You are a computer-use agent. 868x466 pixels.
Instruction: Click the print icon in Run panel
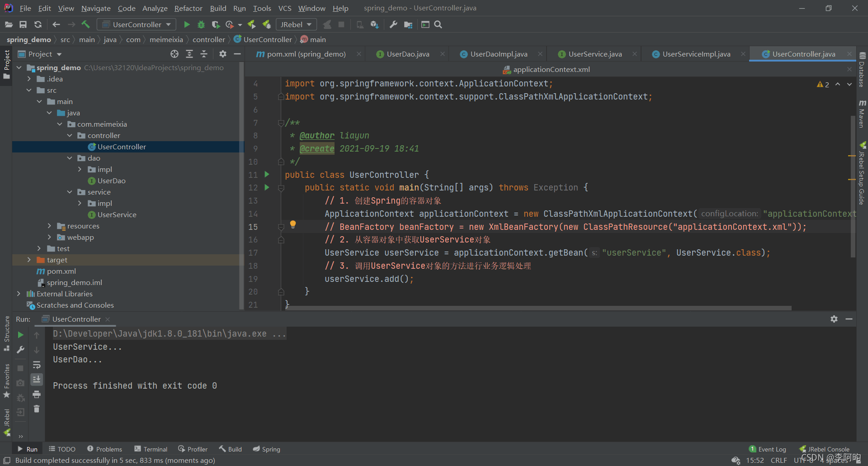coord(37,395)
